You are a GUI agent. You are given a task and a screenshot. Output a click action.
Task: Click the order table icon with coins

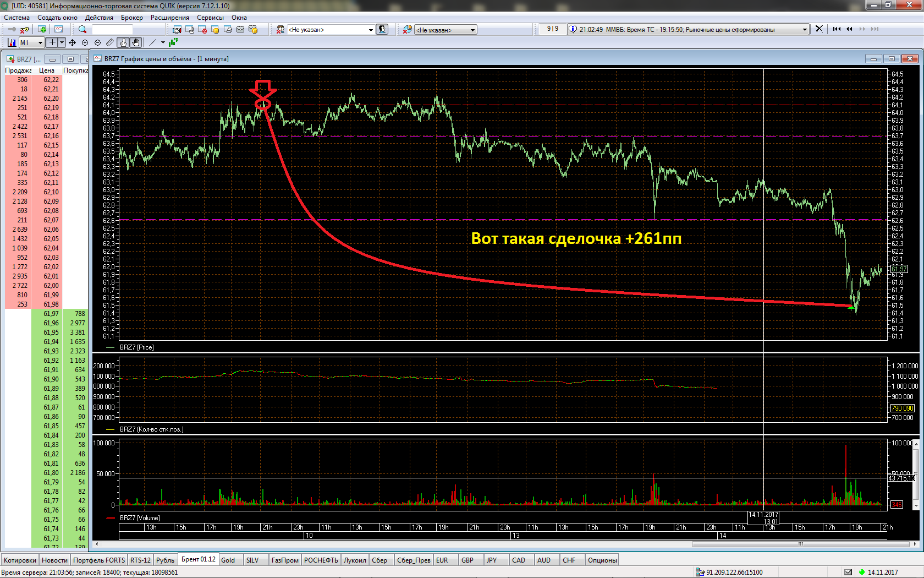tap(215, 29)
